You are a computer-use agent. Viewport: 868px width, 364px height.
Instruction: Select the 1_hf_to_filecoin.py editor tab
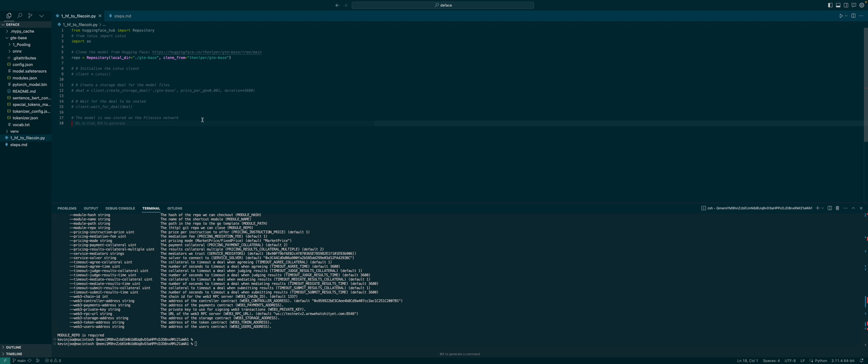coord(78,16)
